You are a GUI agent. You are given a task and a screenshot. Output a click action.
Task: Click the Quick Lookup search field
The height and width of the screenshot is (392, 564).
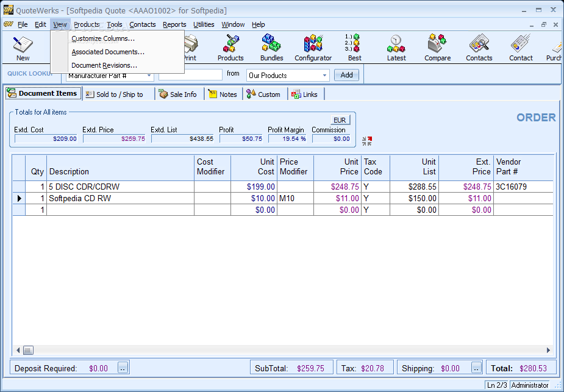tap(190, 75)
